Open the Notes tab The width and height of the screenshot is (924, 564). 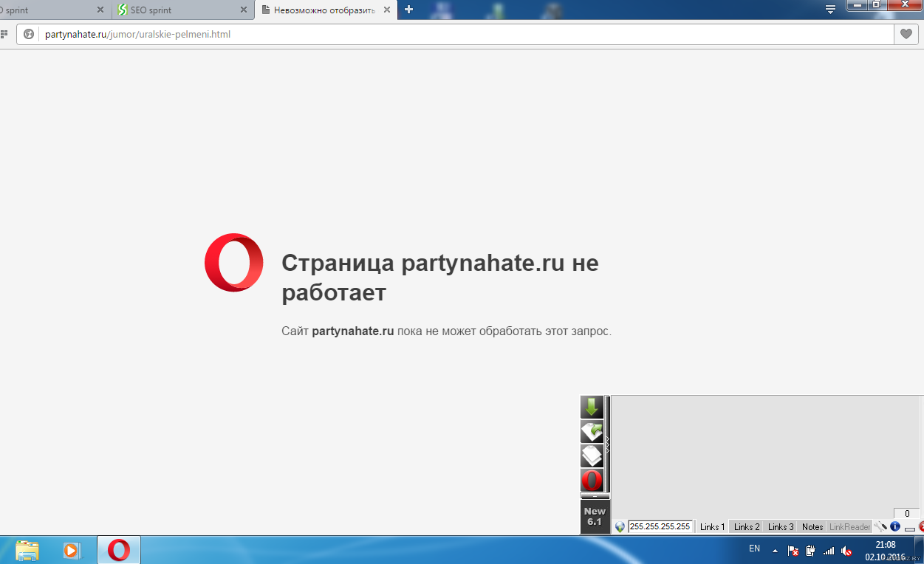812,527
